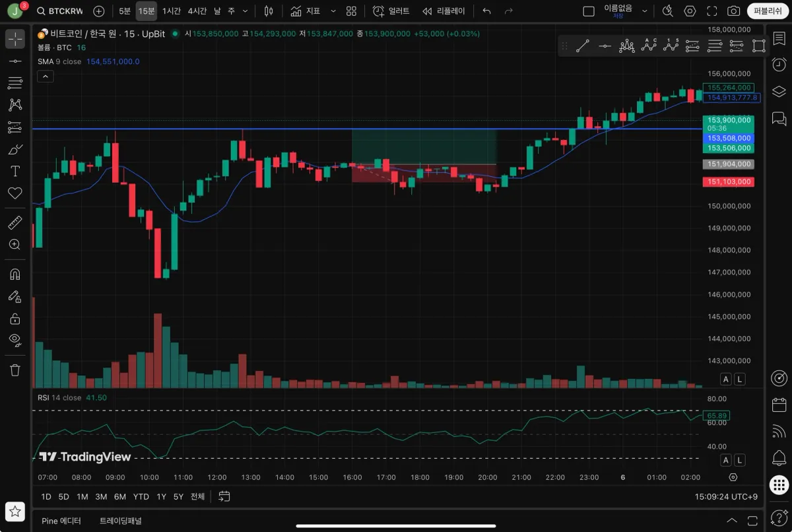Viewport: 792px width, 532px height.
Task: Hide all drawings with eye icon
Action: pos(15,340)
